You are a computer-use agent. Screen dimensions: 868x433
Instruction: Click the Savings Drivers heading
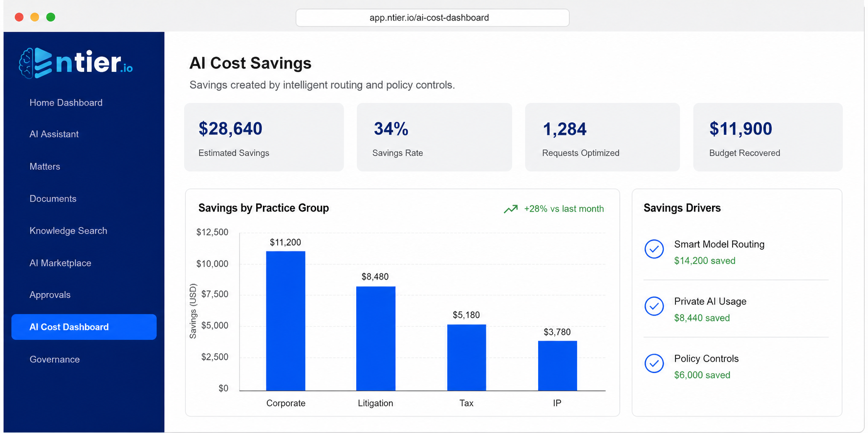pos(682,208)
